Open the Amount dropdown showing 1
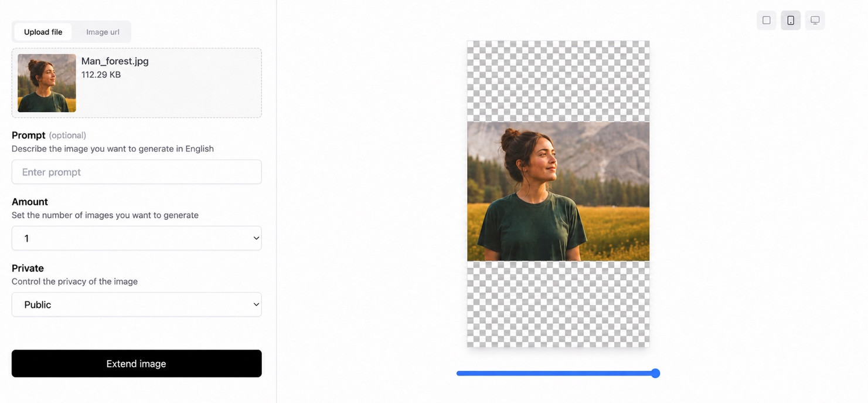 [x=137, y=238]
